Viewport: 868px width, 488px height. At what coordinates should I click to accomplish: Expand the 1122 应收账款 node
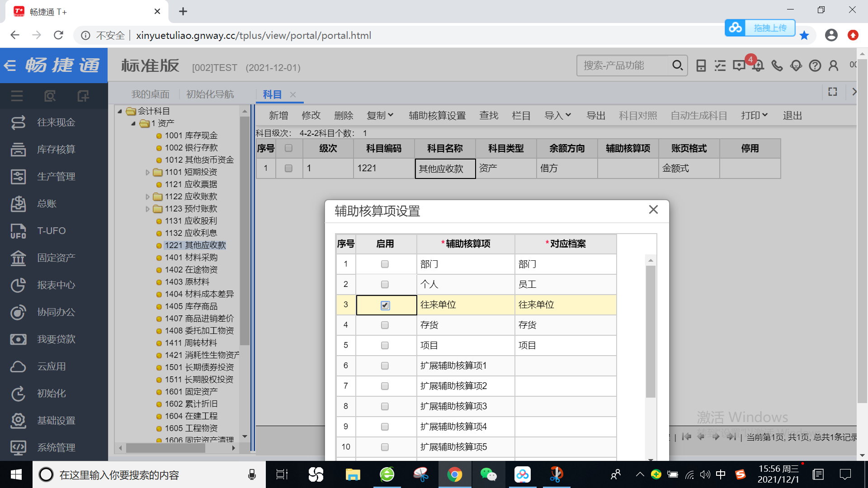[x=147, y=197]
